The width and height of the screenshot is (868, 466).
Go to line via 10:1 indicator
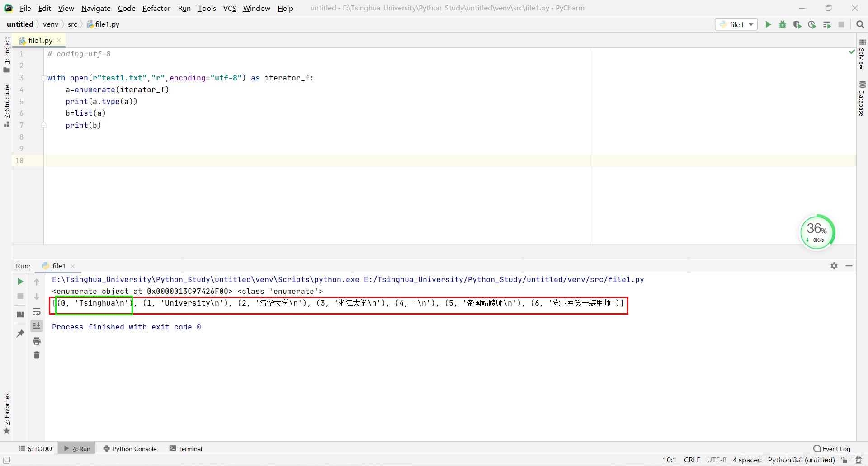point(670,460)
